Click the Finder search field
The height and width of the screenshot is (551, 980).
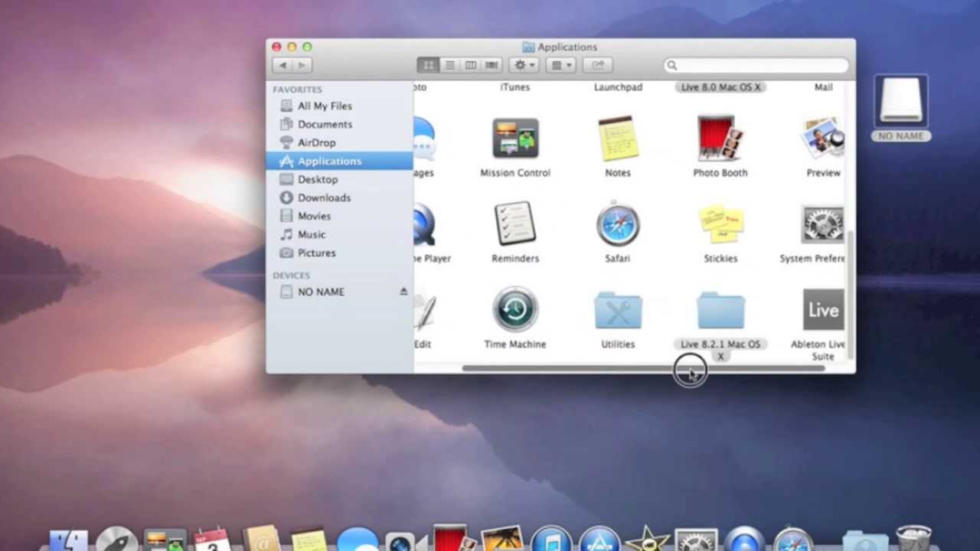[x=756, y=65]
